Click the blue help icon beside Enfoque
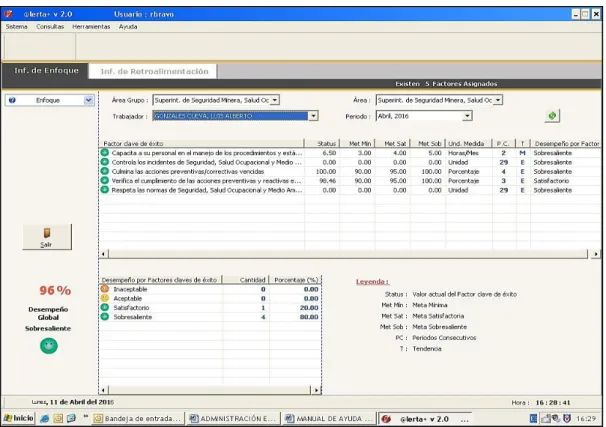Screen dimensions: 606x427 (x=12, y=100)
